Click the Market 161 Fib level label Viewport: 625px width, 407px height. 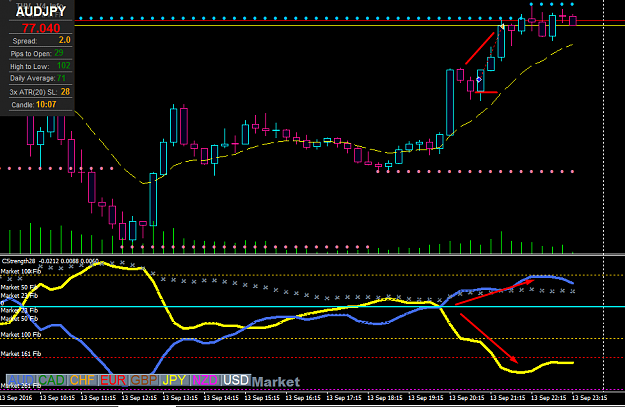[21, 354]
